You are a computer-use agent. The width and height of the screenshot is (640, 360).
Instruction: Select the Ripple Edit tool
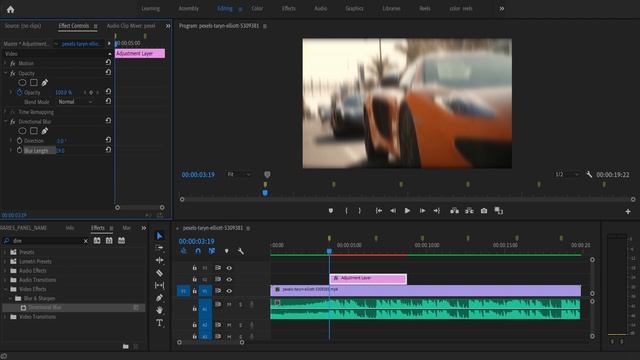tap(160, 260)
